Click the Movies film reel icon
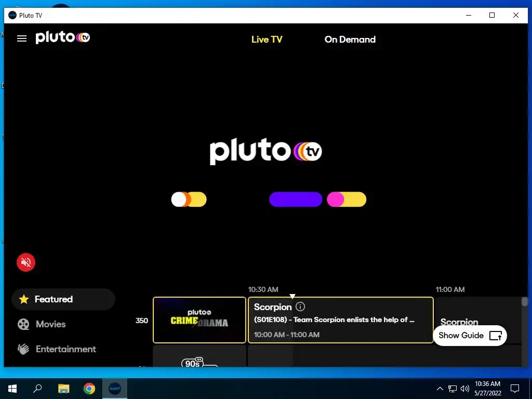The width and height of the screenshot is (532, 399). click(x=23, y=324)
